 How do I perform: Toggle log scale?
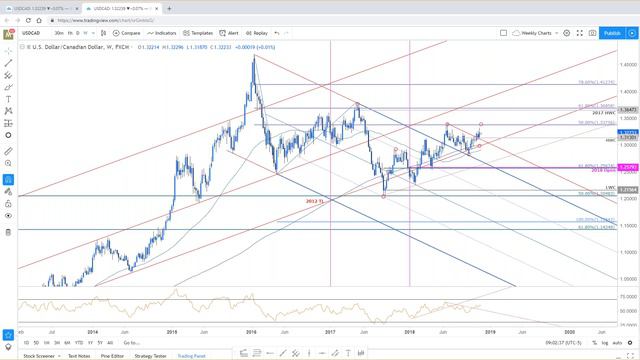(x=604, y=343)
